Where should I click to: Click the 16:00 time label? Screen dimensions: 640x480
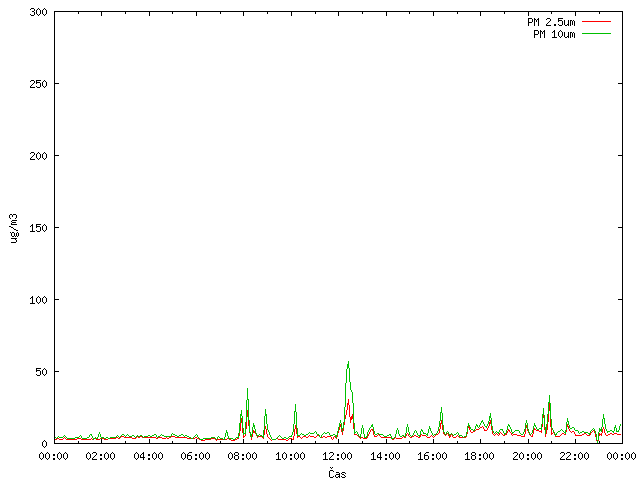pyautogui.click(x=432, y=456)
